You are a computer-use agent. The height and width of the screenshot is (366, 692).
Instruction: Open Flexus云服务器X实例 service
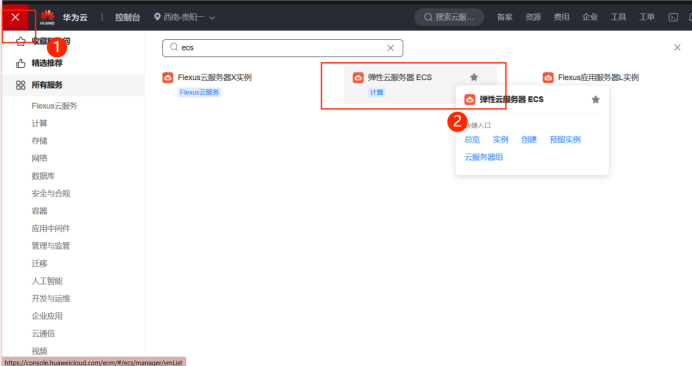click(214, 77)
